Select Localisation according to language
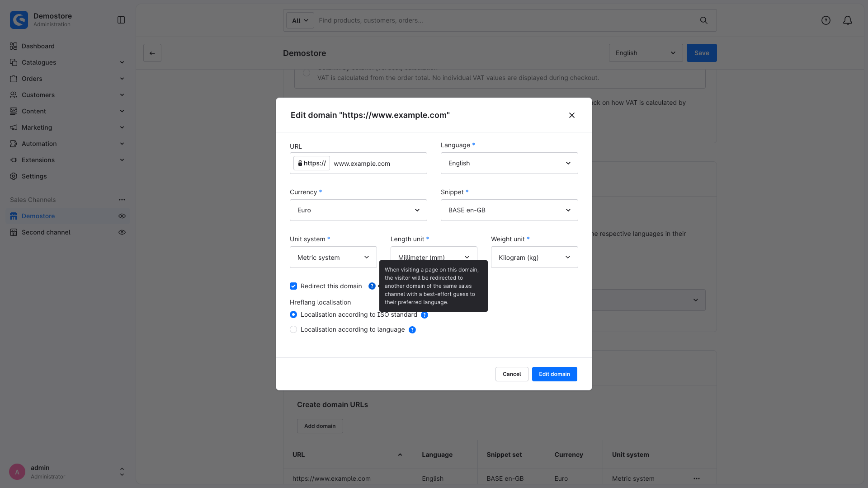Viewport: 868px width, 488px height. [293, 329]
